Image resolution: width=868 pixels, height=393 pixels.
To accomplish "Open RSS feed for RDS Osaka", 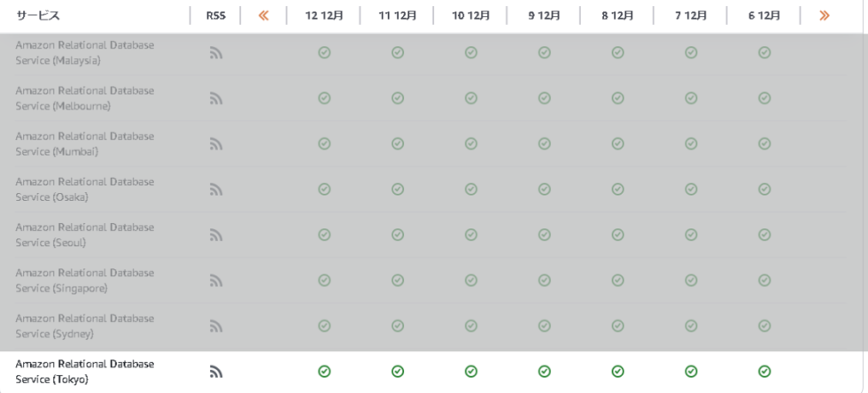I will (x=216, y=189).
